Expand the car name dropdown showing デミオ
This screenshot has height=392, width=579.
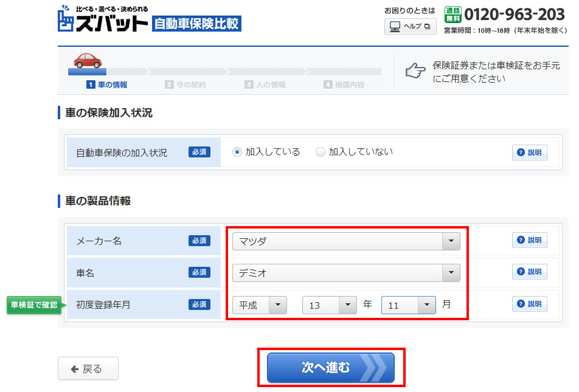pos(345,273)
